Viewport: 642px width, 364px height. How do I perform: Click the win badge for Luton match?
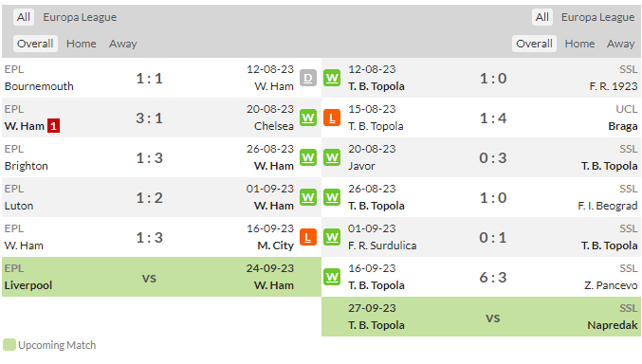click(308, 197)
